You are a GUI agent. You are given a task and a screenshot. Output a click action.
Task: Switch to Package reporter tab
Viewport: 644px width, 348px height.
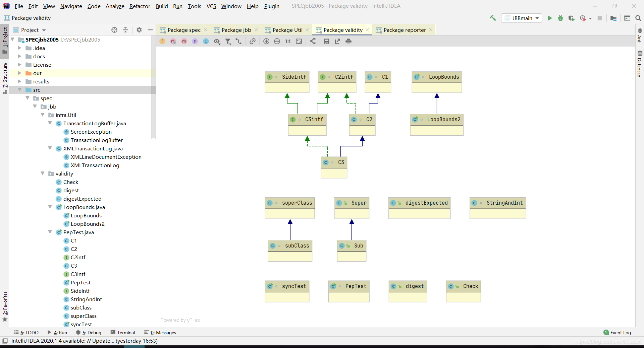point(405,30)
